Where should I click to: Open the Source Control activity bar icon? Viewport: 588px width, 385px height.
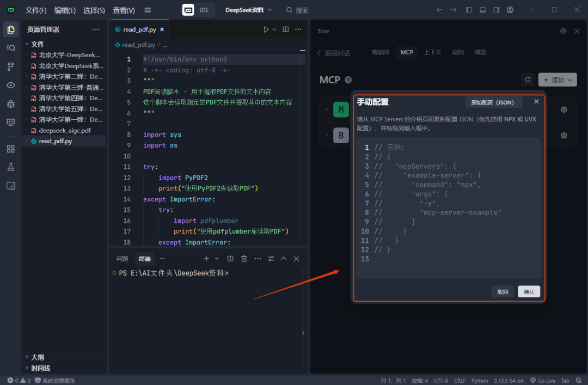point(10,66)
